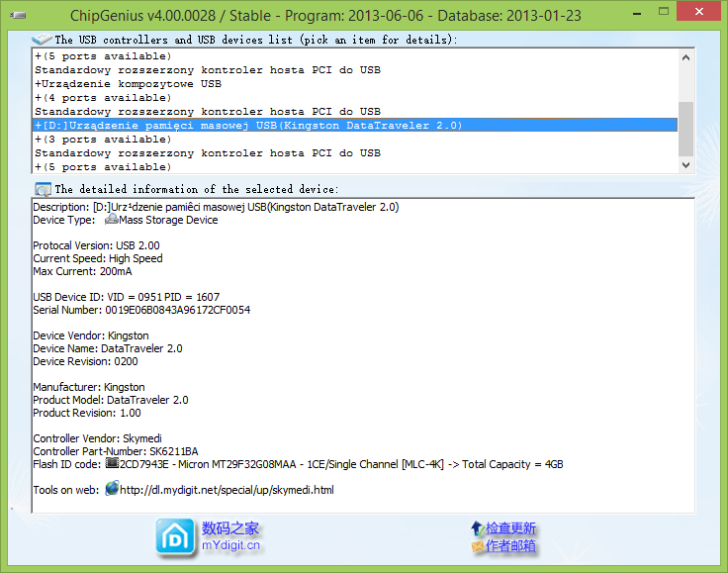Click the 作者邮箱 author email link
Viewport: 728px width, 573px height.
point(510,546)
